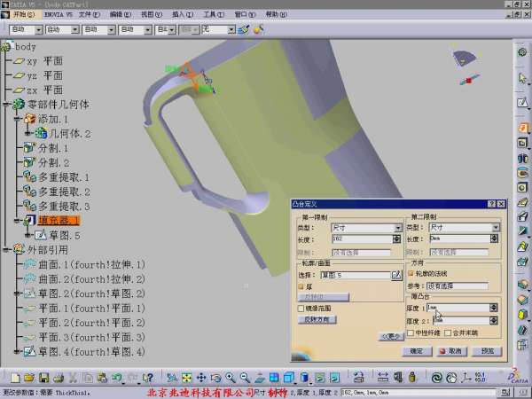The width and height of the screenshot is (532, 399).
Task: Click the Open file folder icon
Action: [29, 378]
